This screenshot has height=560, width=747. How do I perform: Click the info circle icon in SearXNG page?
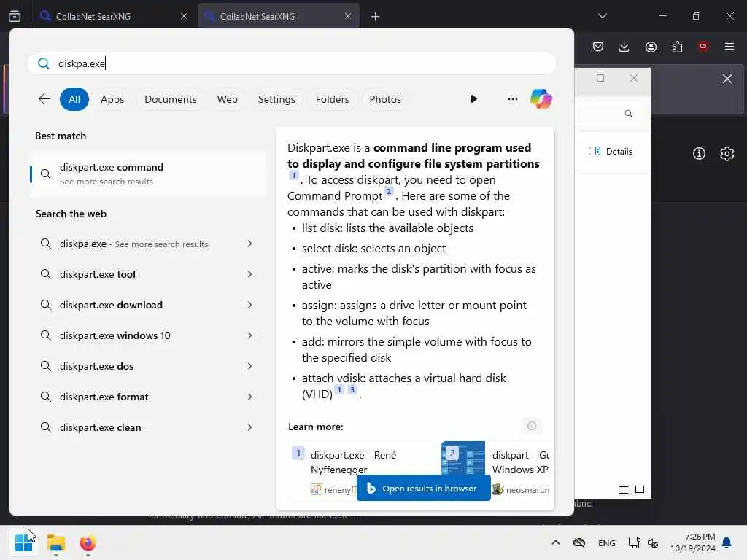[x=699, y=153]
